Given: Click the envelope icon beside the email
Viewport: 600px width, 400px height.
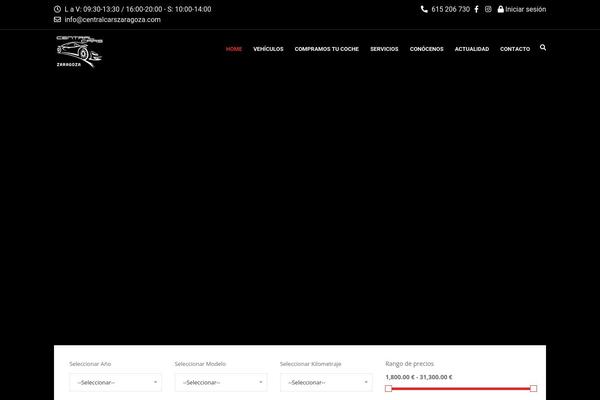Looking at the screenshot, I should point(57,20).
